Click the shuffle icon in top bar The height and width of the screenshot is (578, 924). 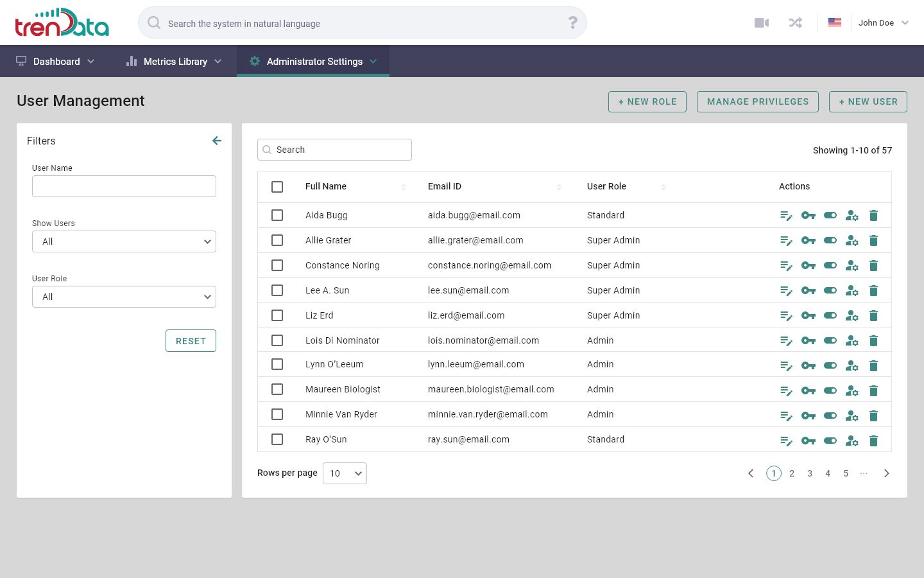(796, 23)
